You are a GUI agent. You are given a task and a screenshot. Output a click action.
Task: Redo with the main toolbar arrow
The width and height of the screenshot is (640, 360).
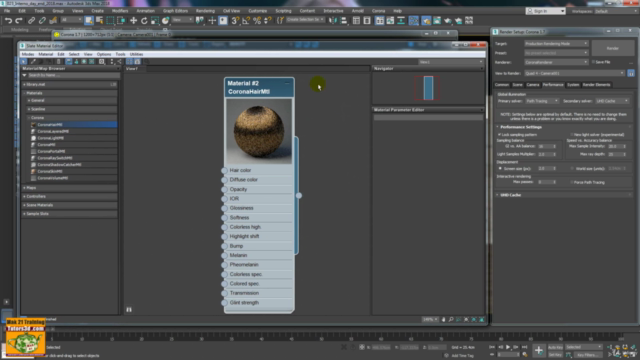point(19,20)
